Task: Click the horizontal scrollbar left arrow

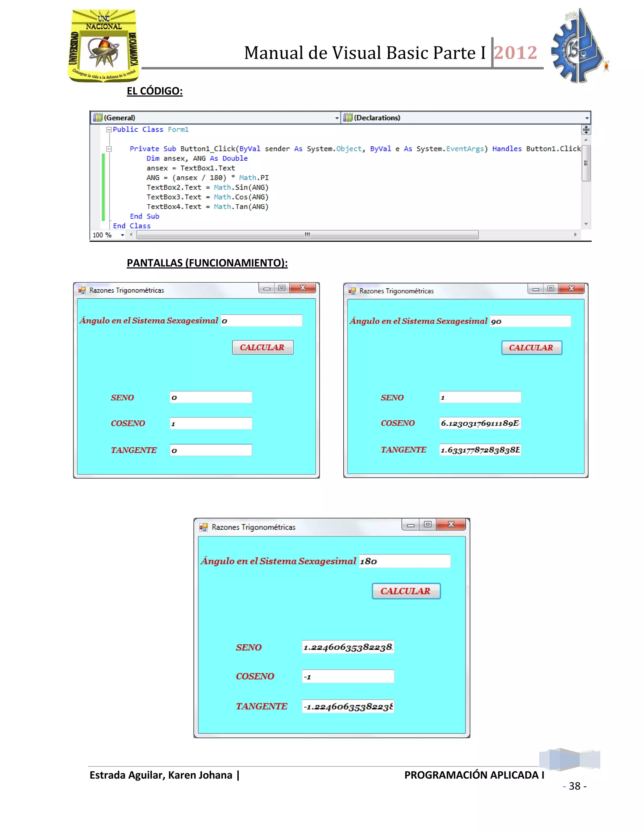Action: pyautogui.click(x=131, y=234)
